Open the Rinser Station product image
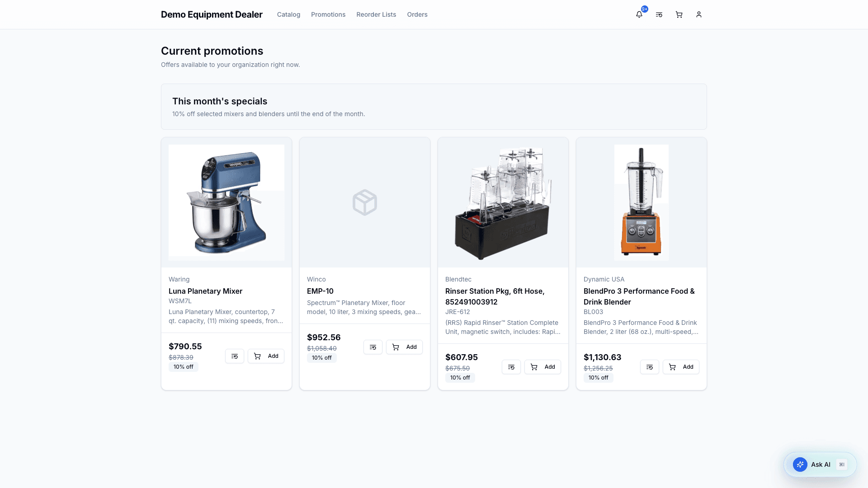The image size is (868, 488). point(503,202)
